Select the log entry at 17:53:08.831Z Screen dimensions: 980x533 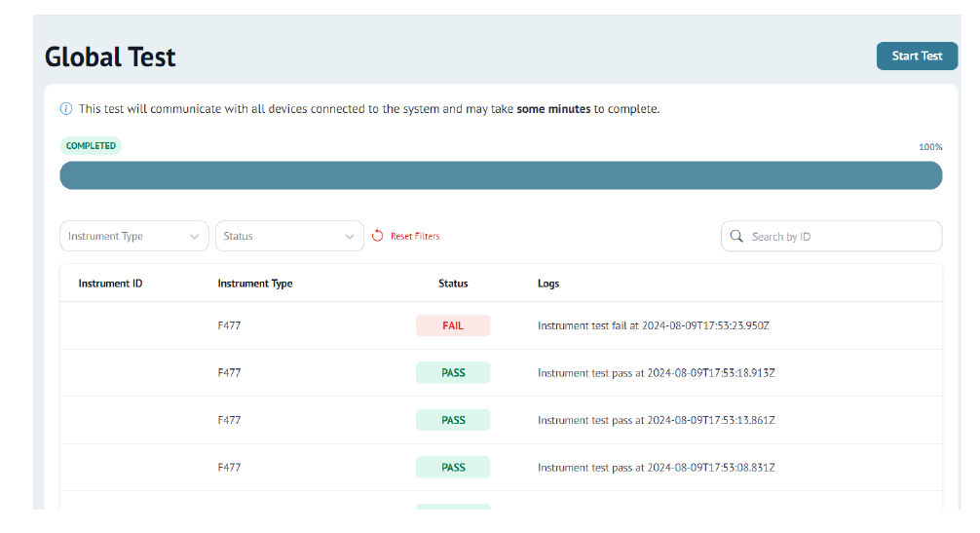tap(656, 468)
